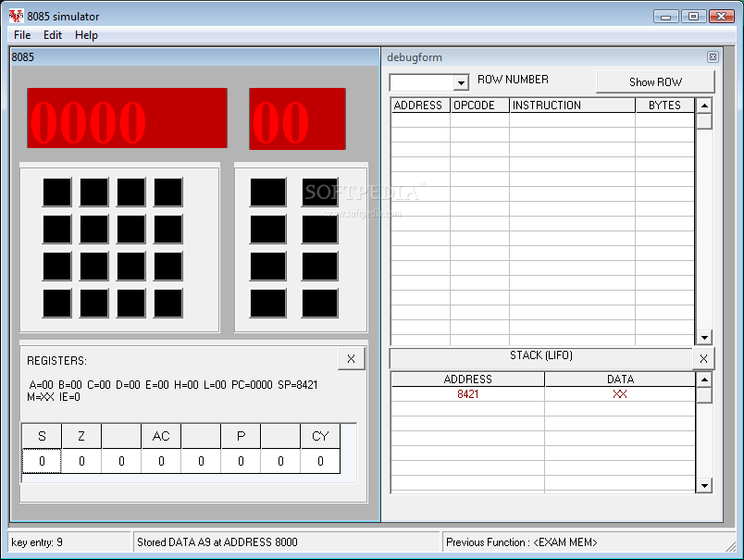Click the bottom-right key of 8-key function keypad

tap(320, 304)
